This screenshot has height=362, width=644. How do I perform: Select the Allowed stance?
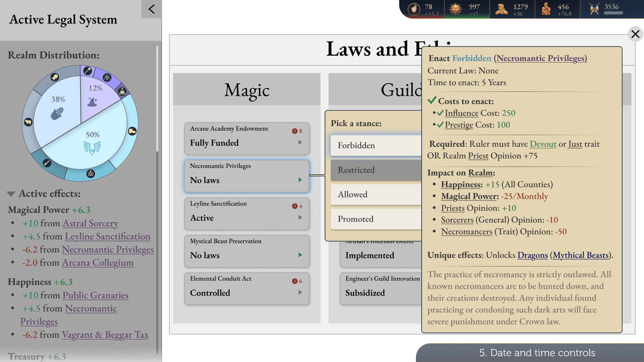[x=376, y=194]
